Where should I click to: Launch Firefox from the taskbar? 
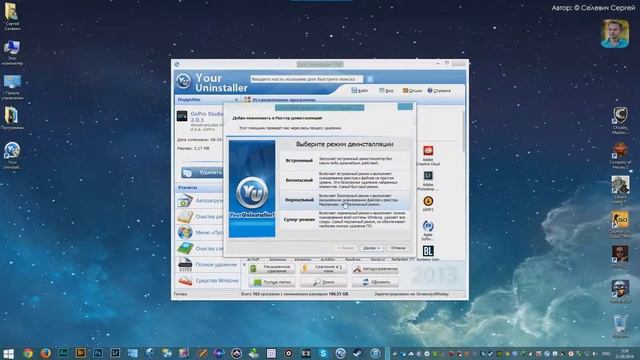45,353
